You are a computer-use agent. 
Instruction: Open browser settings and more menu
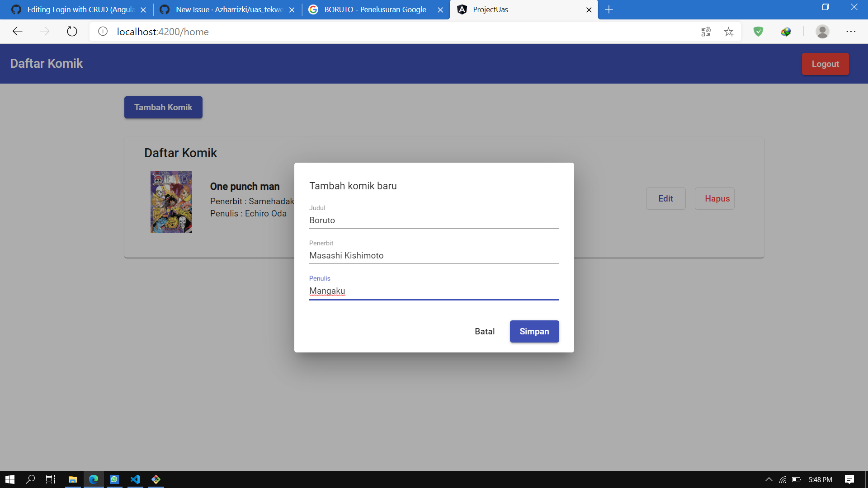[851, 32]
